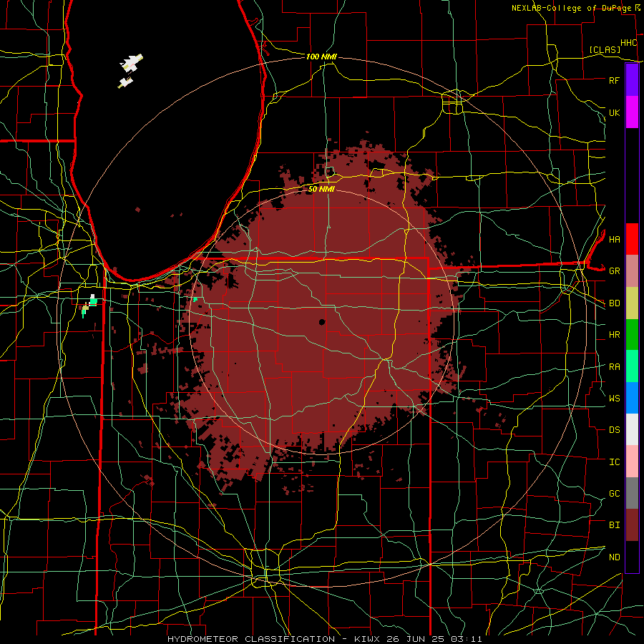Click the GC legend label
The image size is (644, 644).
614,494
